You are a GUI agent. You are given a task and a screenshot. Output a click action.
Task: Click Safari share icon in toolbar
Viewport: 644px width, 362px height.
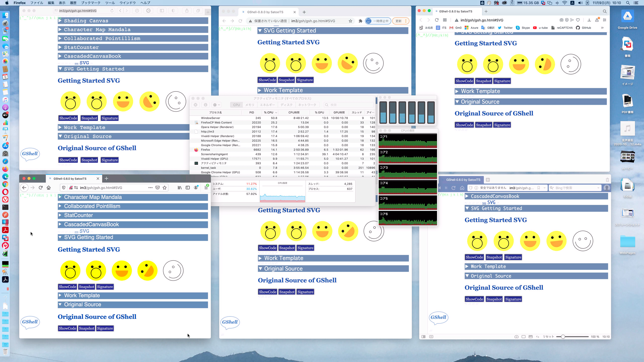click(x=187, y=11)
